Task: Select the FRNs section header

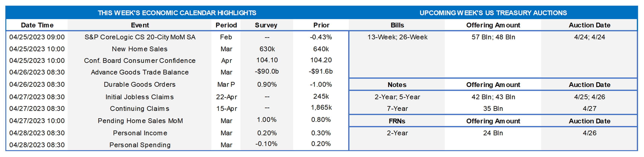Action: click(x=397, y=121)
